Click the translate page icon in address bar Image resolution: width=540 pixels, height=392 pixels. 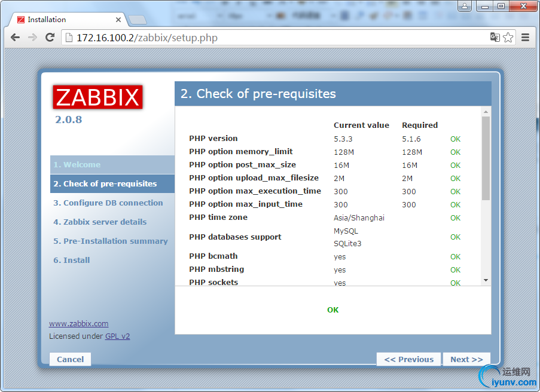495,37
